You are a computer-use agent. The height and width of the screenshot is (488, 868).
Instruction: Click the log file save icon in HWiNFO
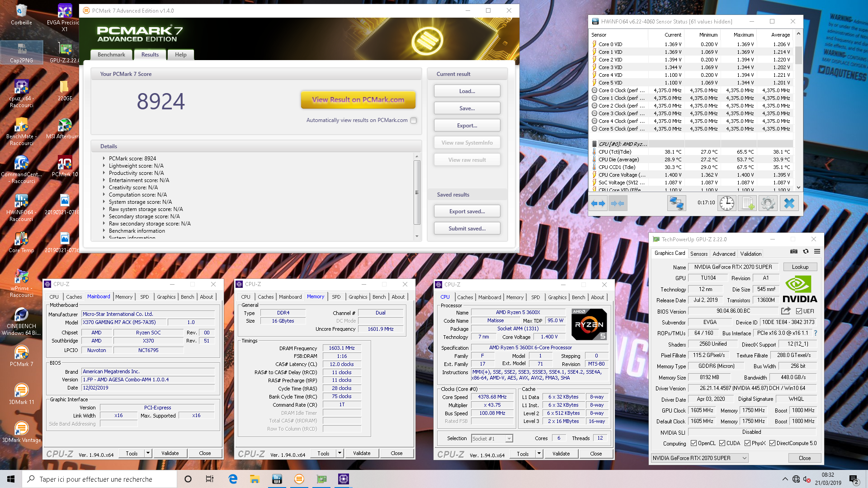pos(747,203)
